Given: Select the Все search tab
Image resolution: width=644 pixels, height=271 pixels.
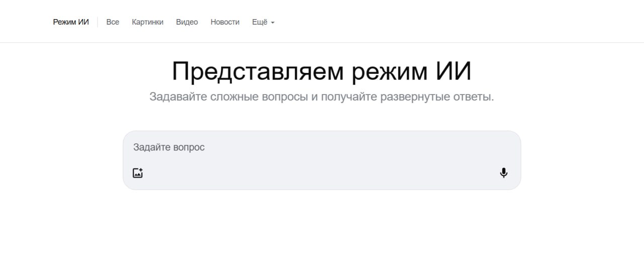Looking at the screenshot, I should (113, 22).
